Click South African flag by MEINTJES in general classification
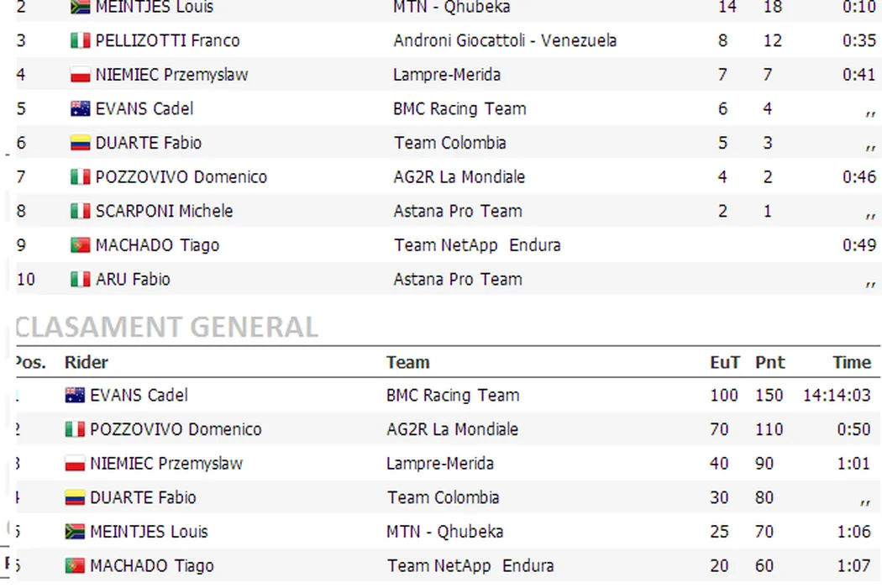The image size is (882, 588). point(75,532)
